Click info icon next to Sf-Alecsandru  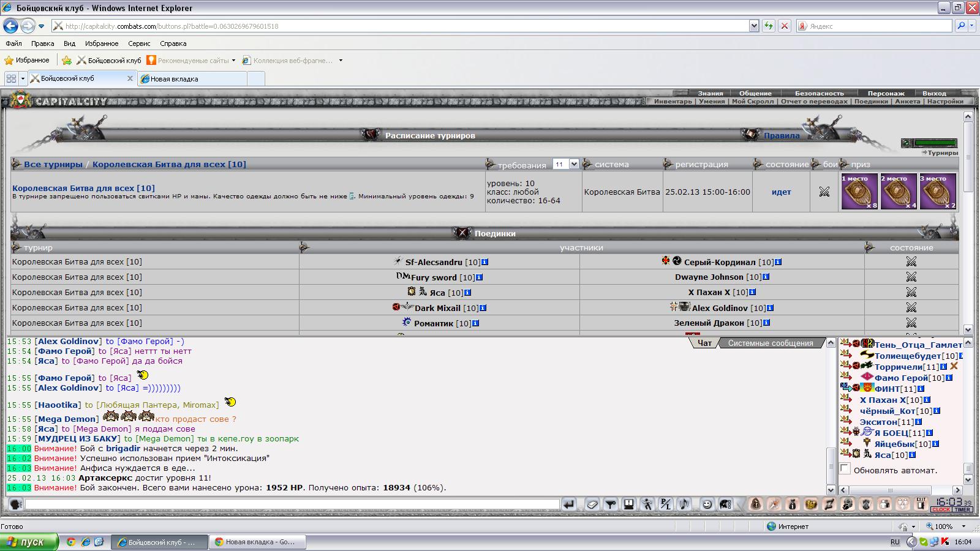coord(484,262)
